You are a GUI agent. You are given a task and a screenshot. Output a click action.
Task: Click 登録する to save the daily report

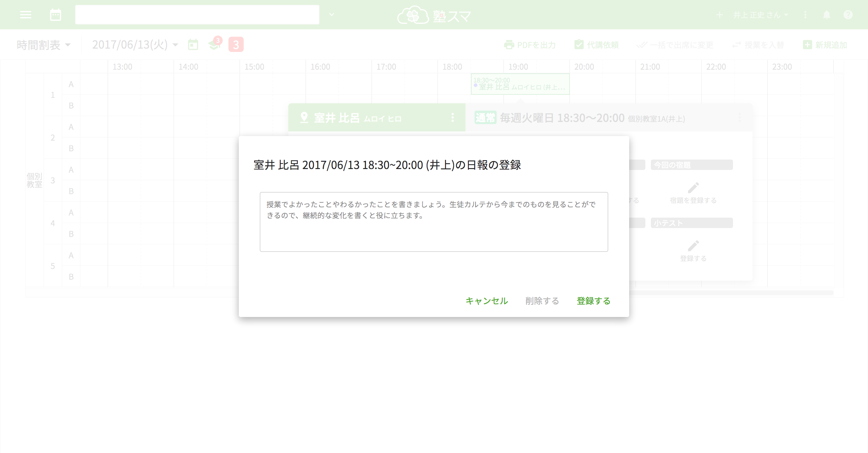tap(593, 301)
